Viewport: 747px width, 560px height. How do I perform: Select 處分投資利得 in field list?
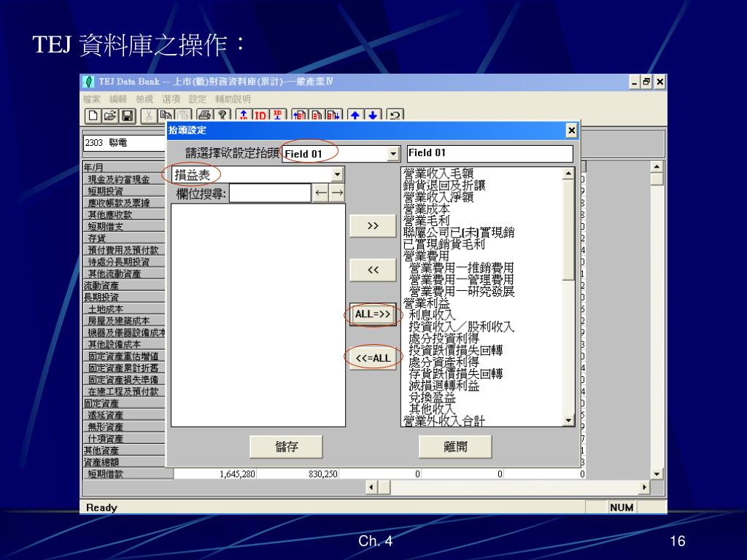coord(444,338)
